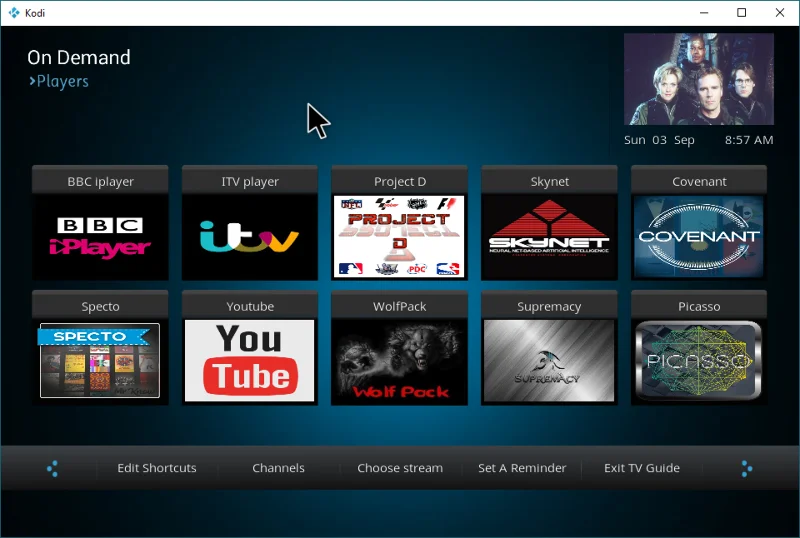The height and width of the screenshot is (538, 800).
Task: Select Exit TV Guide
Action: point(642,468)
